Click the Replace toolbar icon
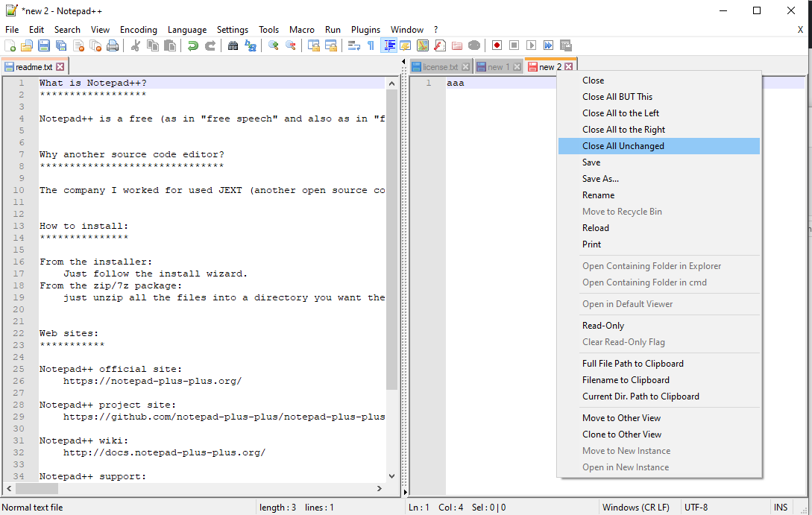Viewport: 812px width, 515px height. [251, 45]
